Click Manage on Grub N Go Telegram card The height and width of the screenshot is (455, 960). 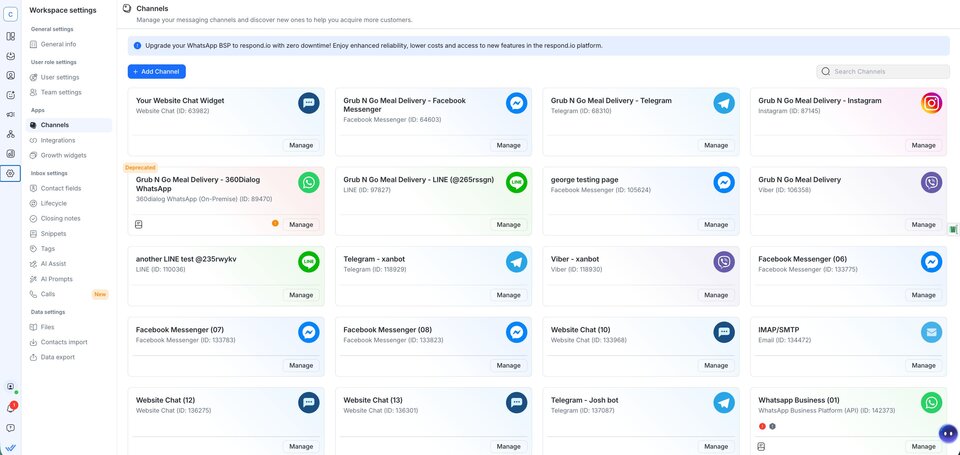tap(716, 145)
